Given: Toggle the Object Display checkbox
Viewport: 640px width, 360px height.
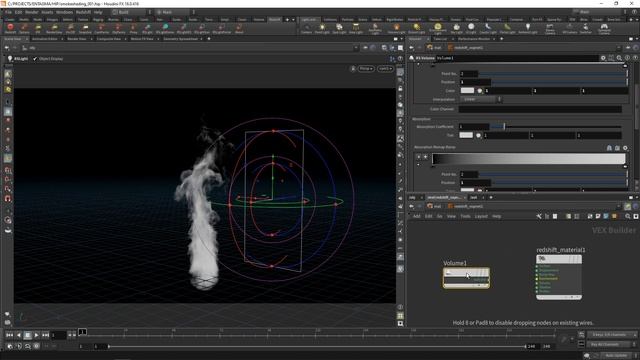Looking at the screenshot, I should (35, 59).
